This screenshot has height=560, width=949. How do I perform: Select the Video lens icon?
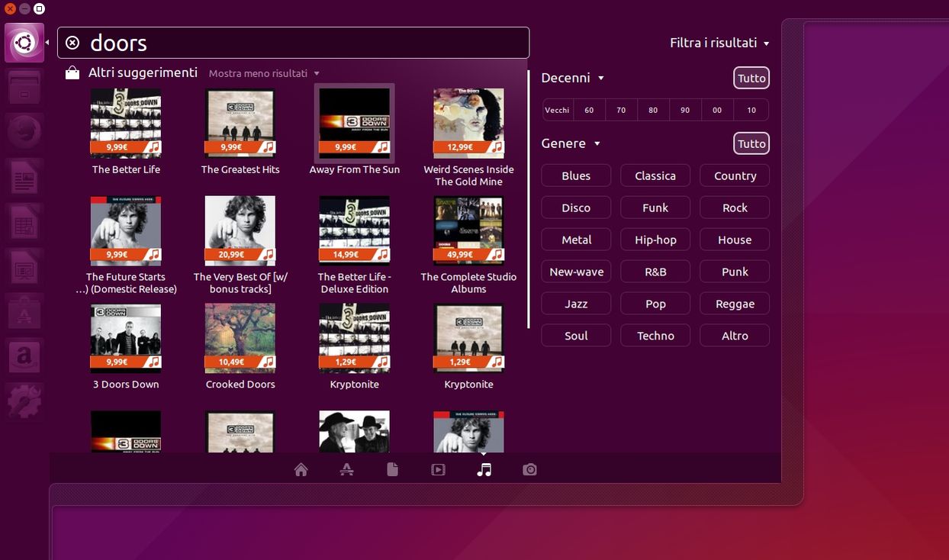[x=438, y=470]
